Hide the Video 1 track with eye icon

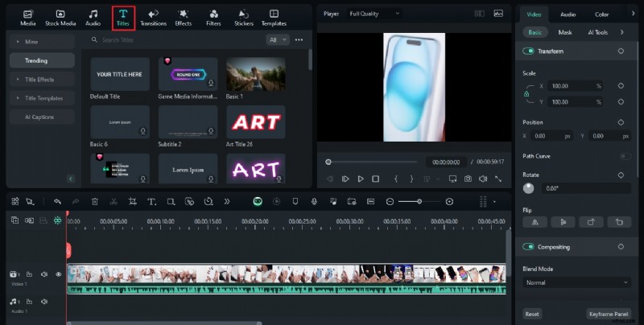(59, 274)
